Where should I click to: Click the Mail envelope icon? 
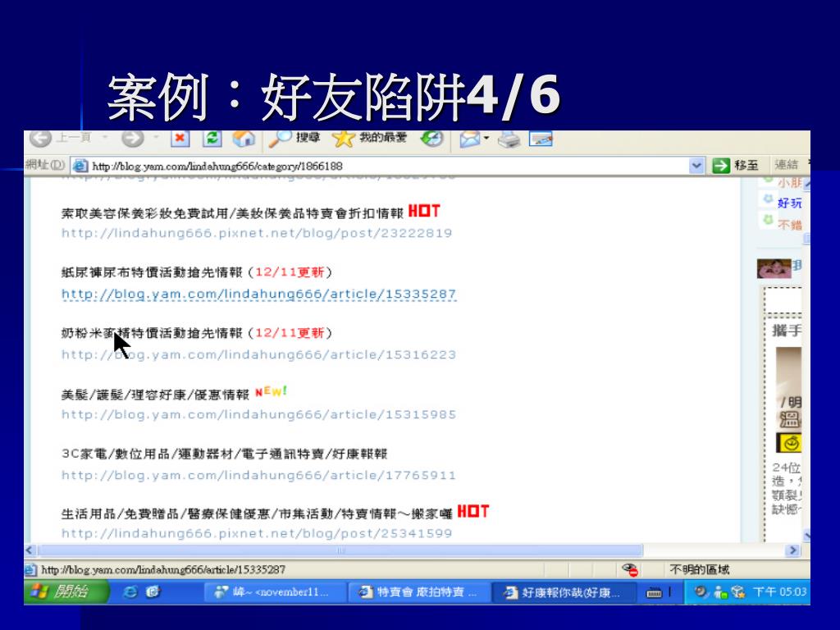coord(470,139)
